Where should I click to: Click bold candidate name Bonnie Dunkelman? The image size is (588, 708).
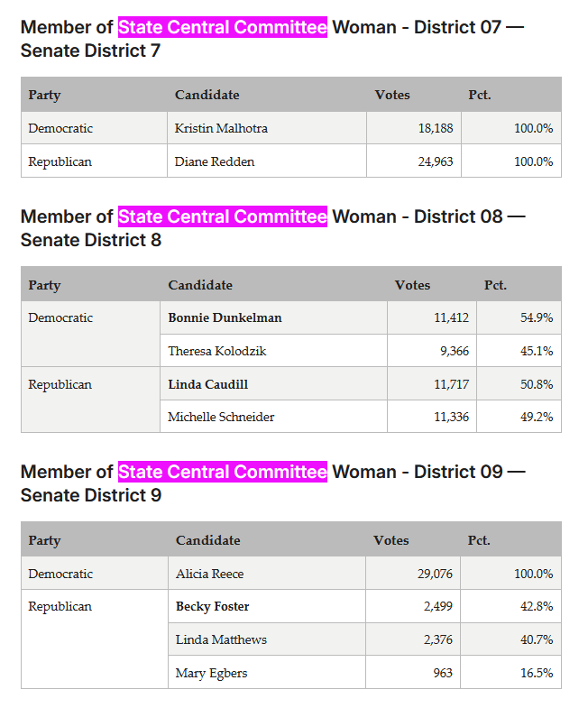click(225, 317)
